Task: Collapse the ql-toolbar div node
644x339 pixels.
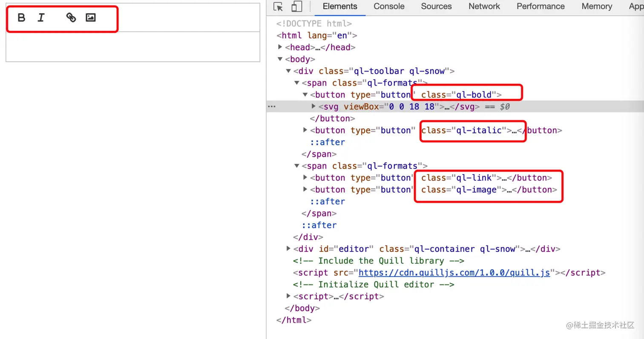Action: pos(289,71)
